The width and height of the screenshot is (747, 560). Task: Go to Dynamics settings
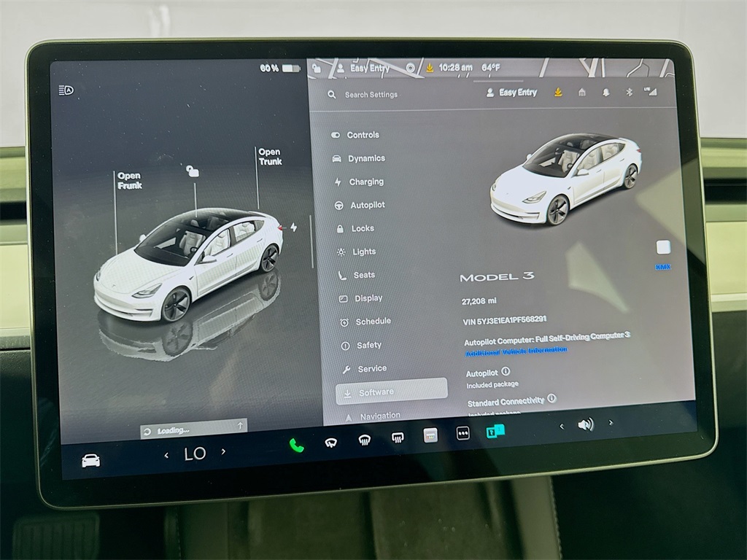[x=358, y=158]
